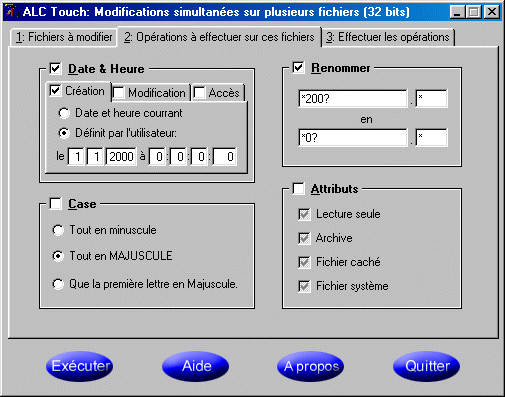Screen dimensions: 505x397
Task: Open the A propos dialog
Action: click(311, 366)
